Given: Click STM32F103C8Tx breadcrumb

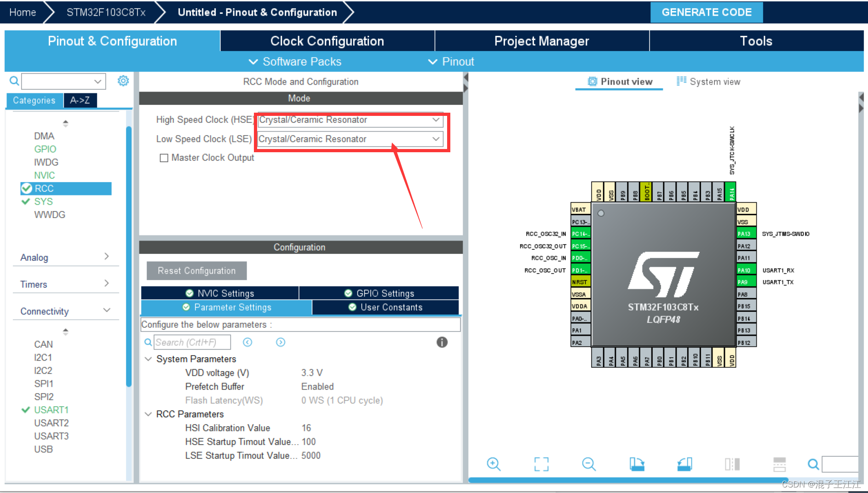Looking at the screenshot, I should [x=106, y=12].
